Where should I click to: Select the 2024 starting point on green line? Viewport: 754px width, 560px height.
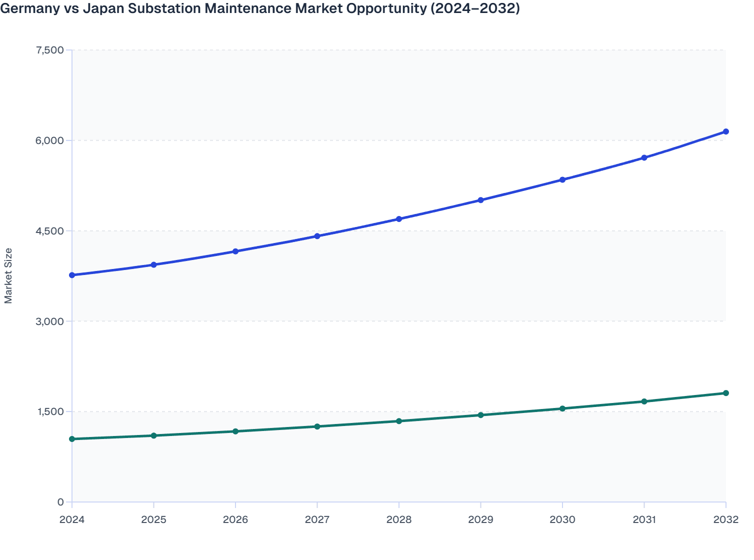(x=72, y=439)
